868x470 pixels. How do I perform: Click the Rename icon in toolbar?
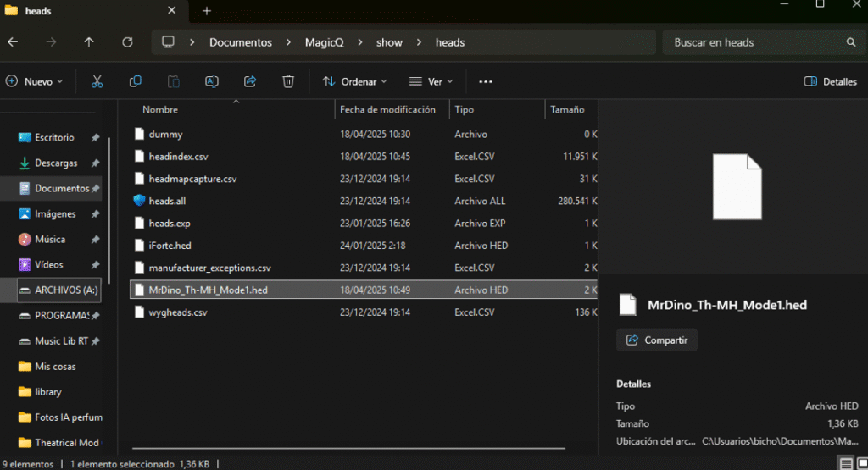pyautogui.click(x=212, y=81)
